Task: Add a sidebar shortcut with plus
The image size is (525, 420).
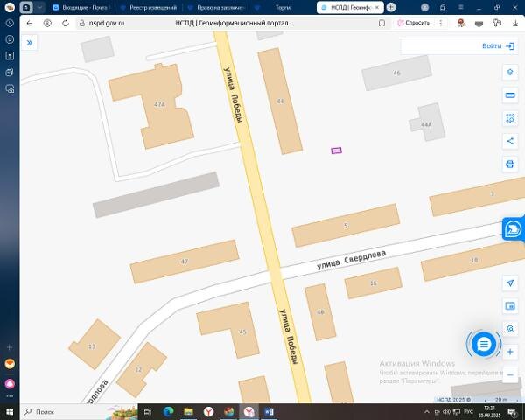Action: [10, 347]
